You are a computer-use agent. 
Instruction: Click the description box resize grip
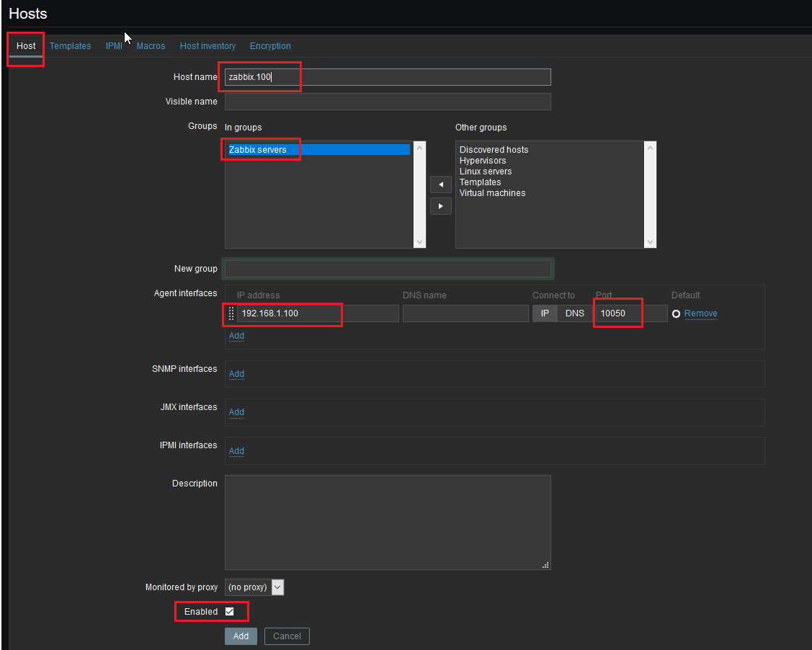pos(545,565)
